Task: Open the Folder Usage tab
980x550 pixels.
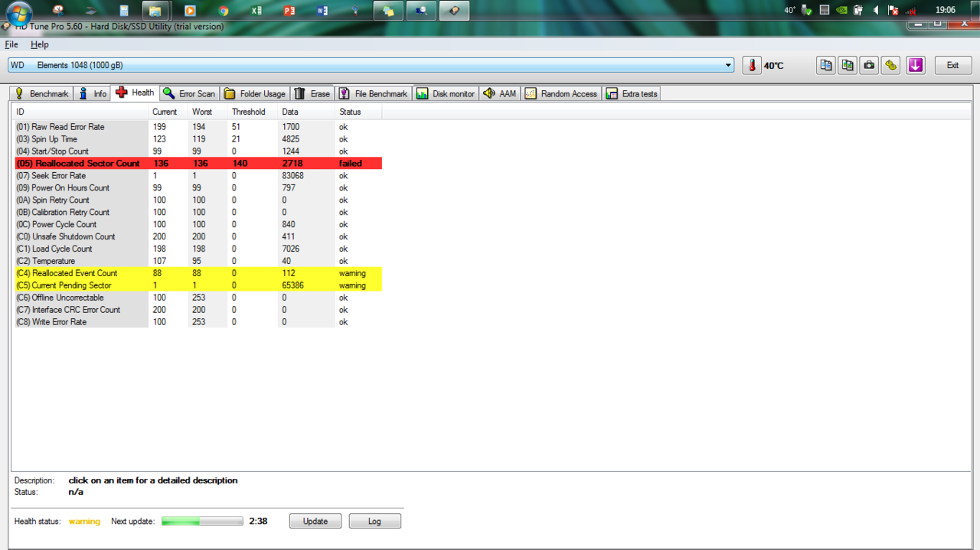Action: tap(254, 93)
